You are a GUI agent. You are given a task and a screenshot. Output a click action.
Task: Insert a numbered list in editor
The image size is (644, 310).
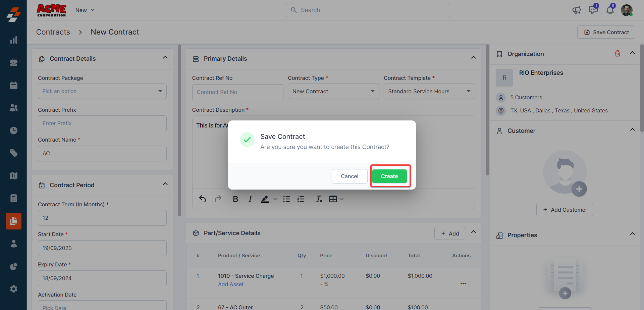[301, 199]
